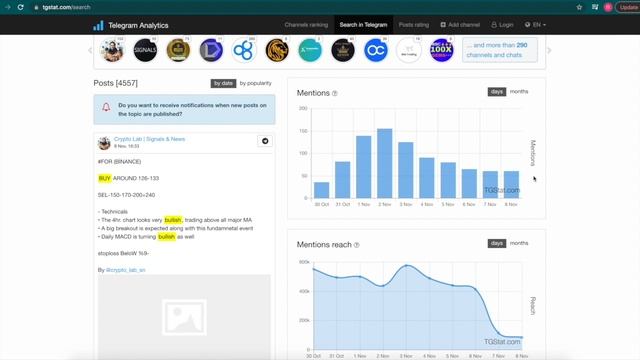Switch Mentions chart to days
640x360 pixels.
pyautogui.click(x=497, y=91)
